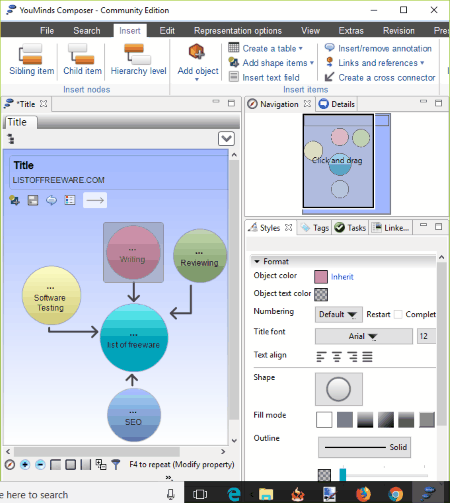Screen dimensions: 450x503
Task: Open the File menu
Action: click(47, 31)
